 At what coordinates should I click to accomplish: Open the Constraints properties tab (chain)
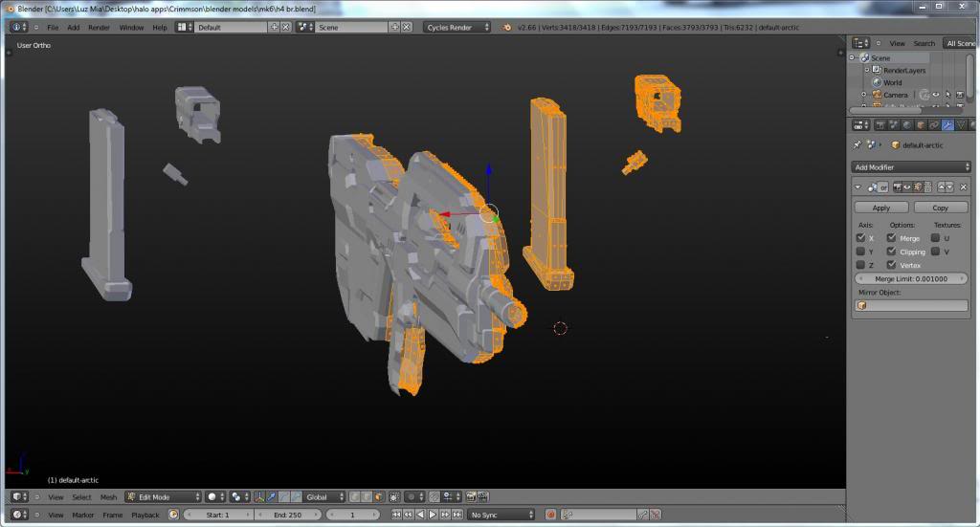coord(934,125)
